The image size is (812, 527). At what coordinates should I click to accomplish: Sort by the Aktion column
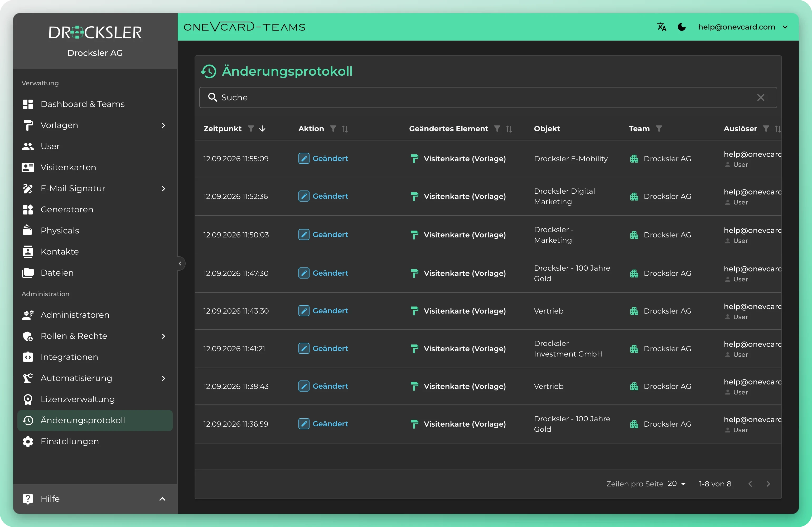[x=345, y=129]
